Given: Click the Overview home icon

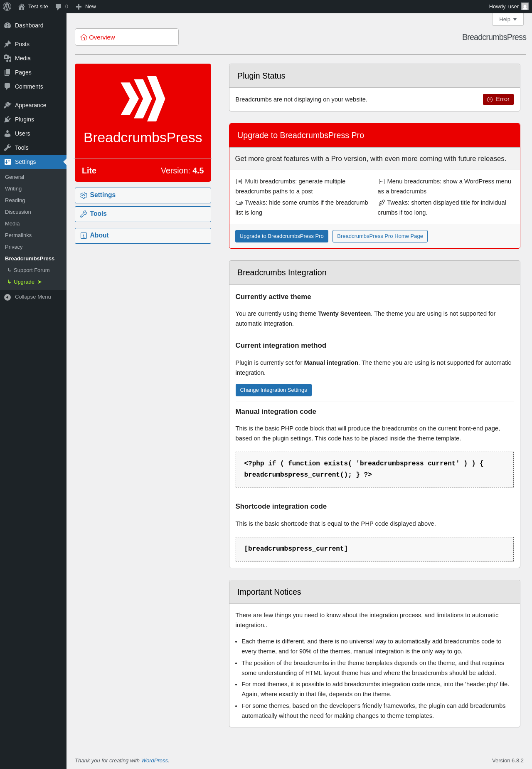Looking at the screenshot, I should 84,37.
